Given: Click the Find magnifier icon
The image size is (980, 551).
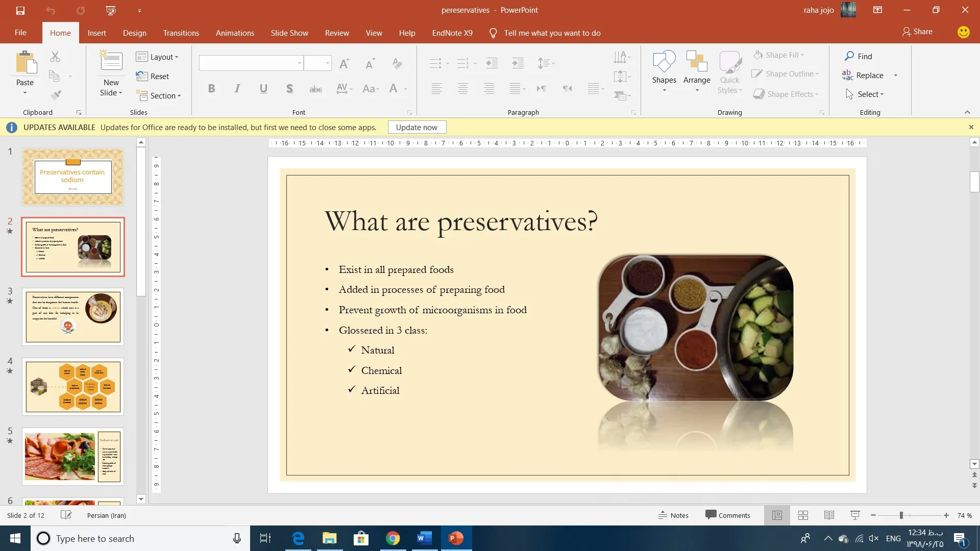Looking at the screenshot, I should pyautogui.click(x=849, y=56).
